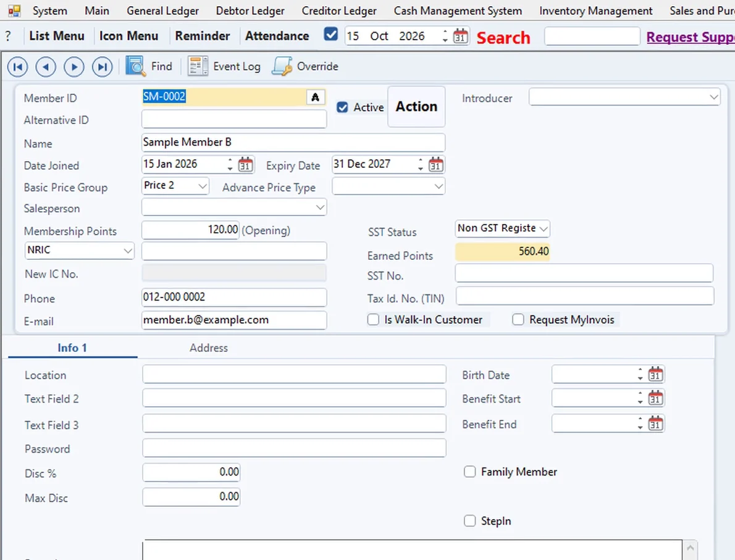735x560 pixels.
Task: Click the application logo icon
Action: coord(15,10)
